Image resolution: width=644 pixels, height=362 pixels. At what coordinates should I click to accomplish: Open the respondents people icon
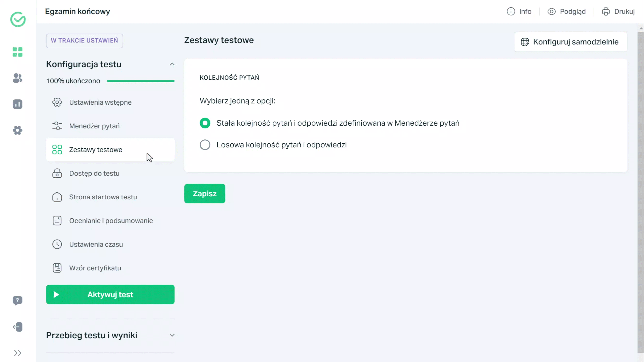click(x=17, y=78)
